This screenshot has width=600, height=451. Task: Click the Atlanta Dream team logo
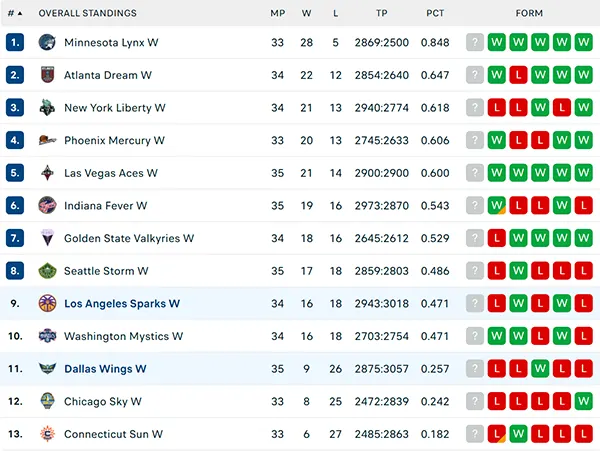[x=47, y=75]
